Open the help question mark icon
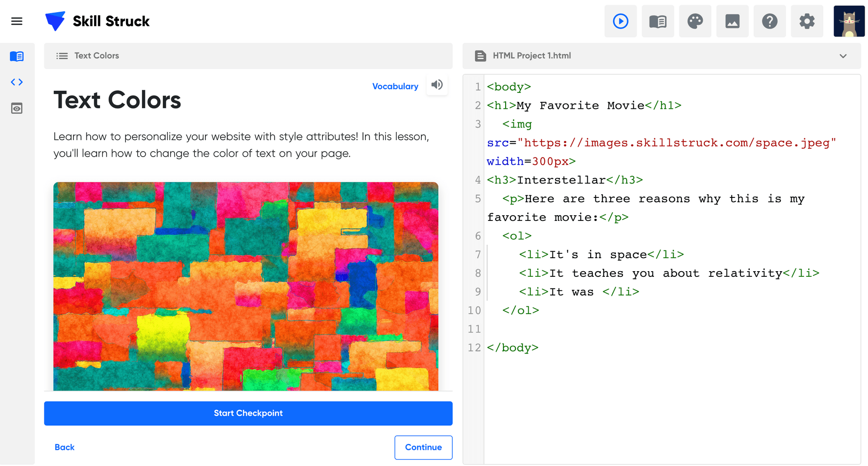Screen dimensions: 868x466 (x=770, y=21)
